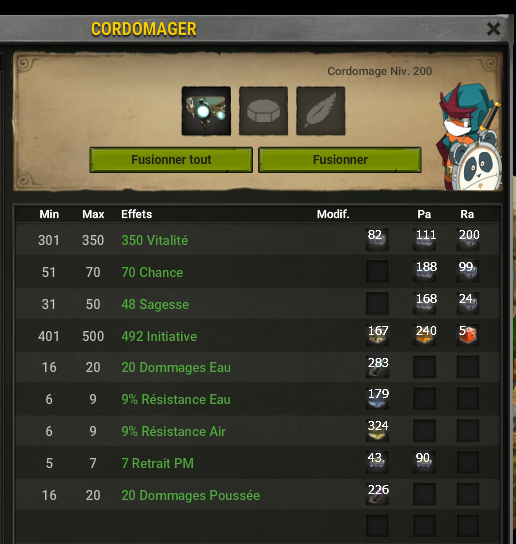Use the 226 Dommages Poussée rune
This screenshot has width=516, height=544.
tap(377, 494)
